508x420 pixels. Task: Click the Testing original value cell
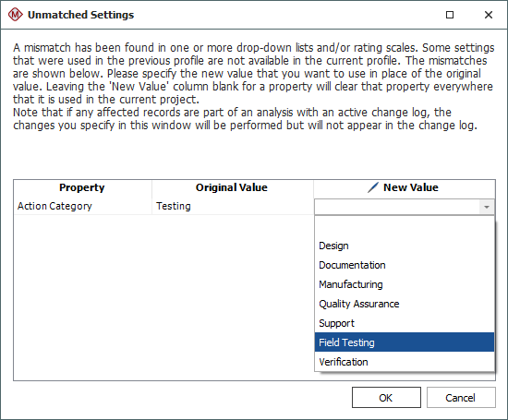tap(232, 206)
